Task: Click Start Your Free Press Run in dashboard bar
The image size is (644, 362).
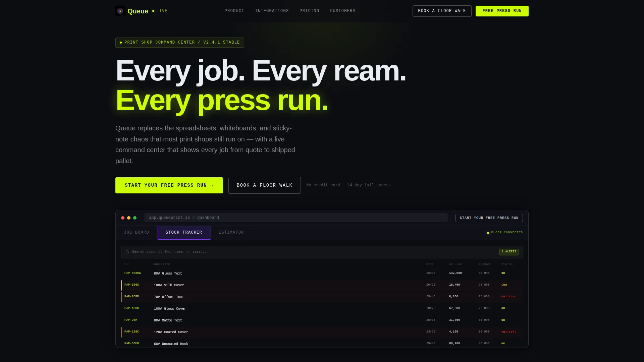Action: 489,218
